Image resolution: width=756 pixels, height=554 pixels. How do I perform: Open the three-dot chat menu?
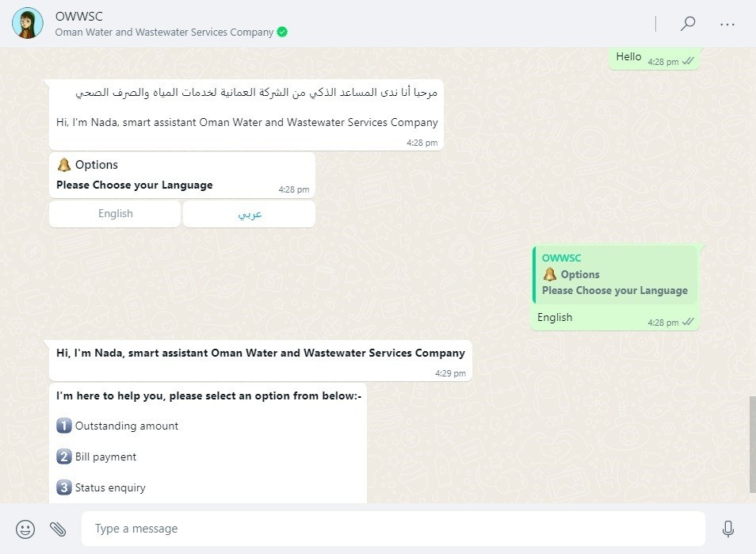(727, 24)
